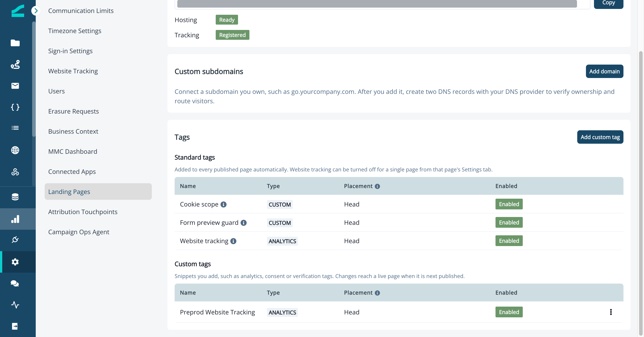Viewport: 644px width, 337px height.
Task: Open the list icon in sidebar
Action: click(x=15, y=128)
